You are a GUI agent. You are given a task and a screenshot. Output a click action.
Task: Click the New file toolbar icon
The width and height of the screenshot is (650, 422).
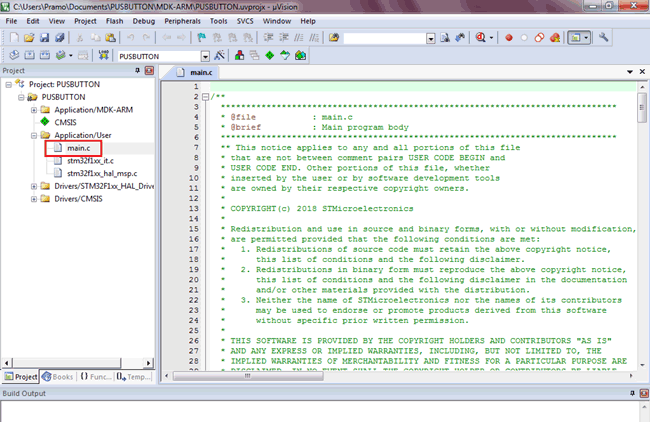point(15,38)
